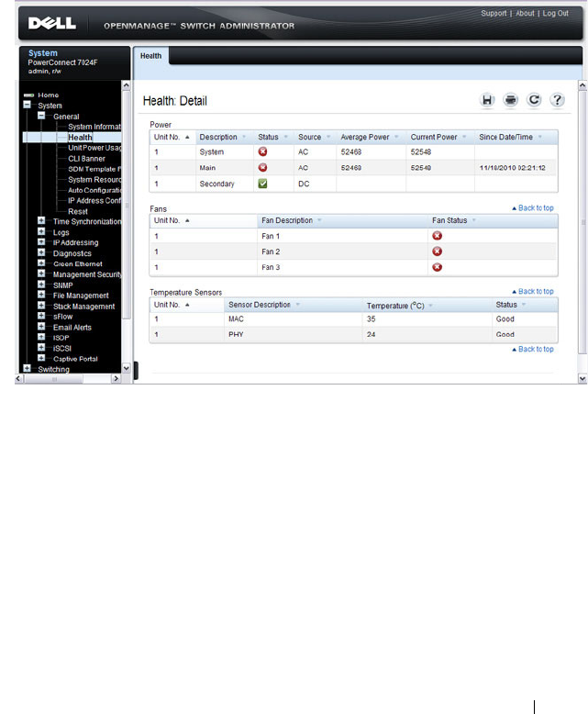Open IP Address Configuration tree item
Viewport: 588px width, 714px height.
point(94,200)
